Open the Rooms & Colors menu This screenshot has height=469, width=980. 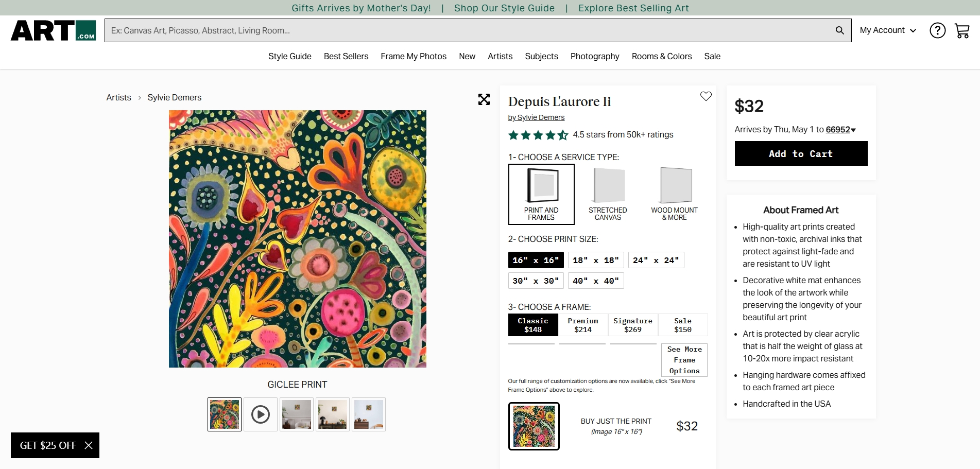[x=661, y=56]
